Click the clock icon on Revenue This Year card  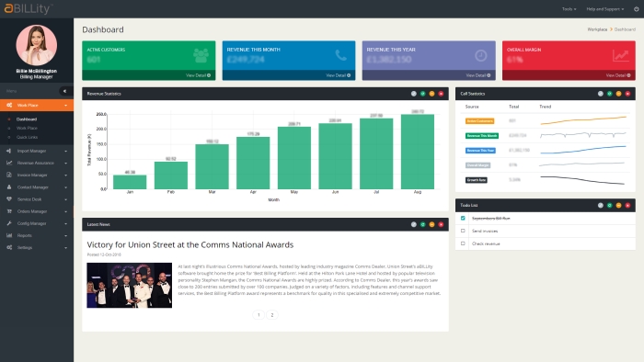[481, 55]
